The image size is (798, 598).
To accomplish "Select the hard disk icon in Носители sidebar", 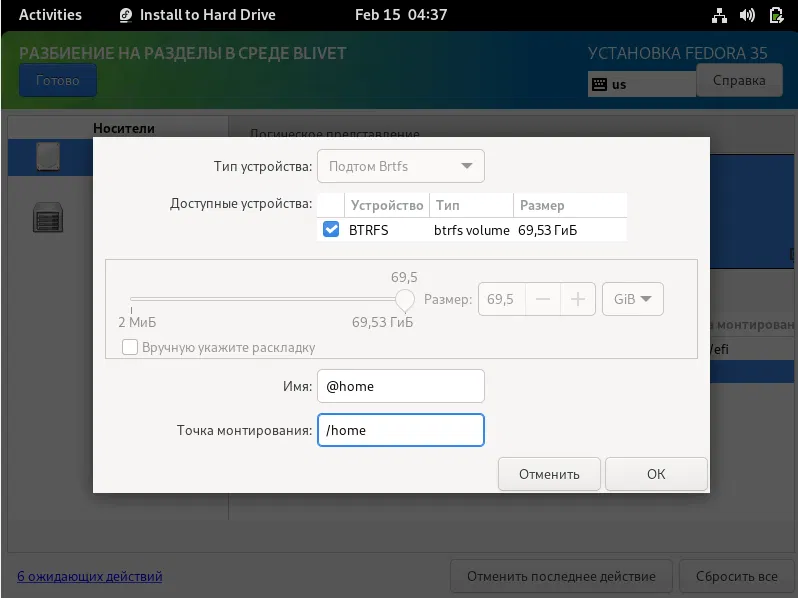I will (x=48, y=157).
